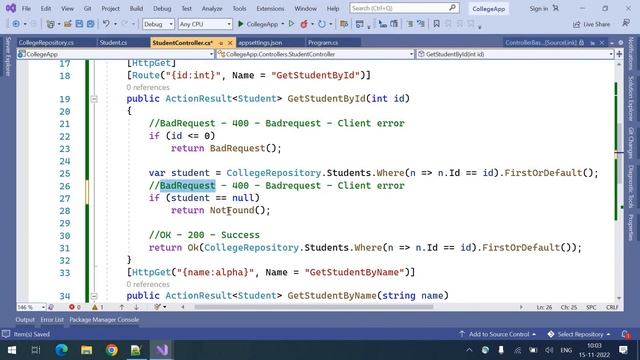Screen dimensions: 640x360
Task: Click the Open File folder icon
Action: point(68,24)
